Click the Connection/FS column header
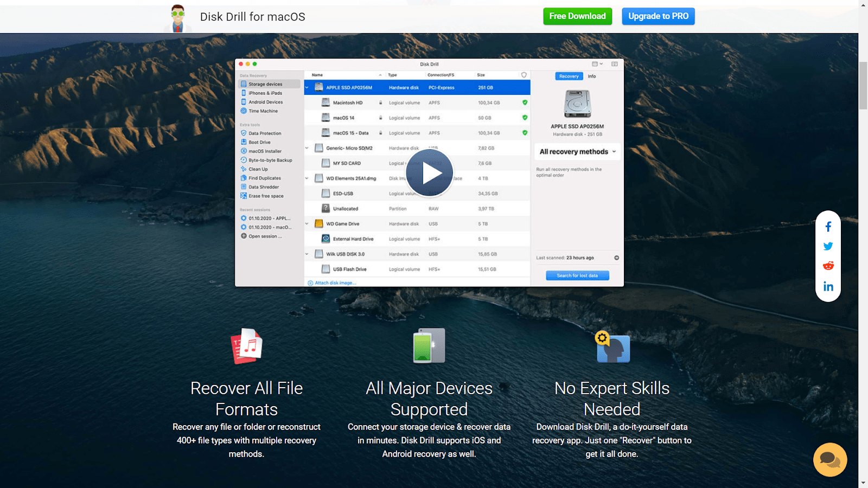Screen dimensions: 868x488 [x=441, y=75]
